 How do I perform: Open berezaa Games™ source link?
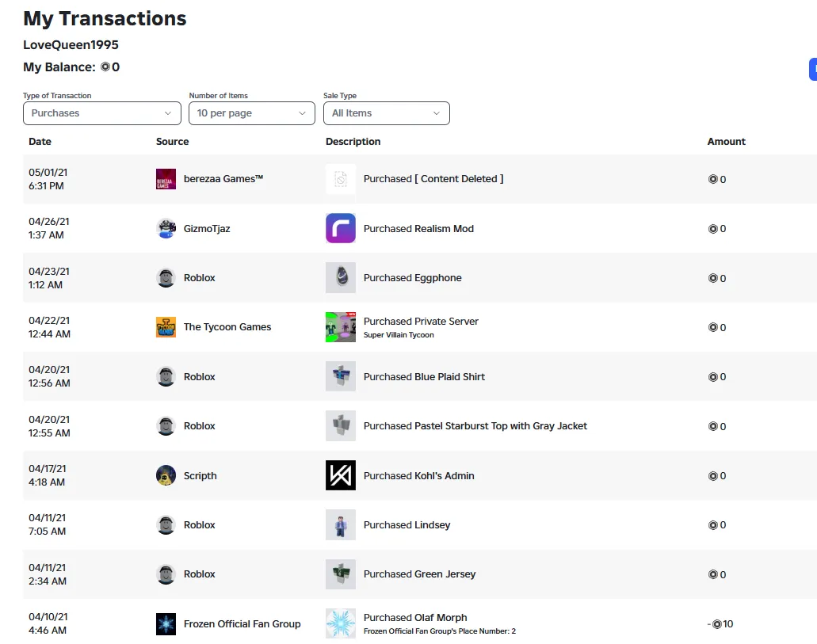pos(223,179)
